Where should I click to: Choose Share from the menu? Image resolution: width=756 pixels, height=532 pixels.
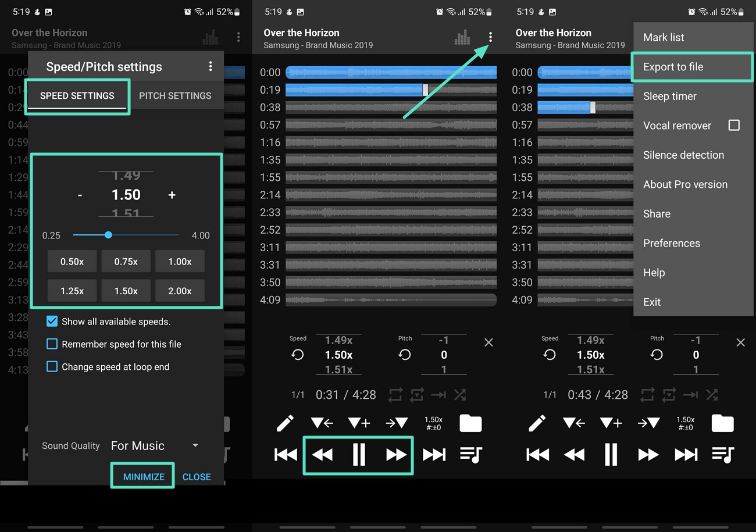pyautogui.click(x=693, y=214)
